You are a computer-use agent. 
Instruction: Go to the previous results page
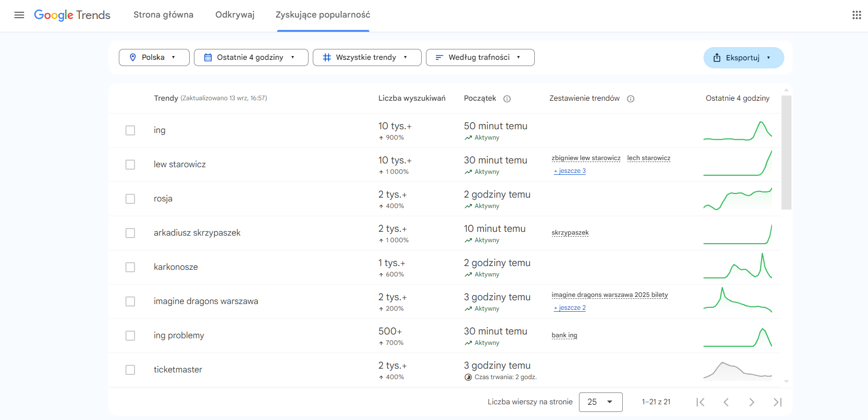click(x=726, y=402)
